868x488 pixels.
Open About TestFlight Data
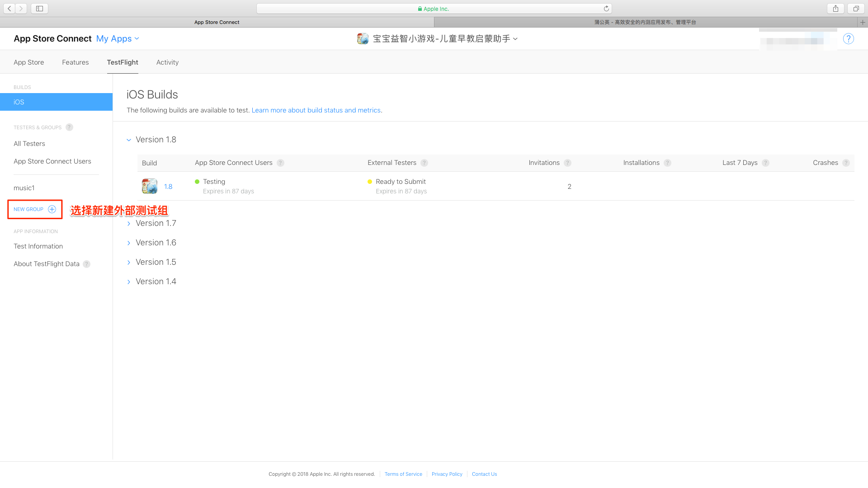tap(47, 264)
